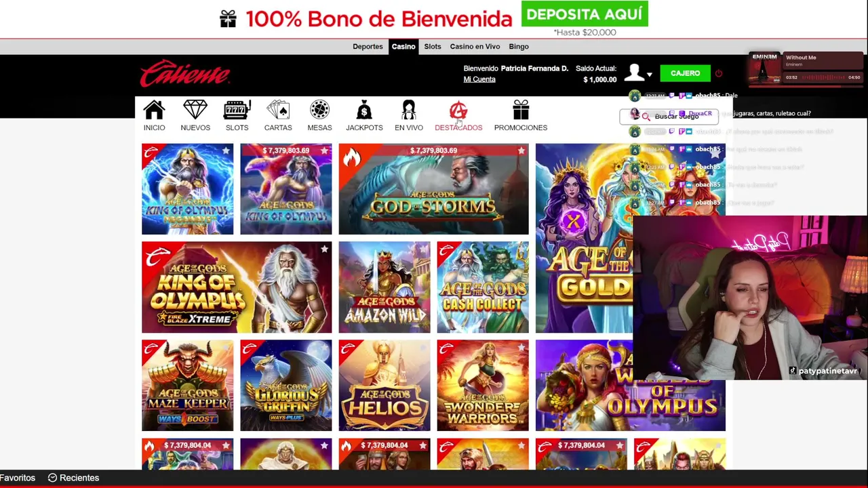Switch to the Casino en Vivo tab

pyautogui.click(x=475, y=47)
